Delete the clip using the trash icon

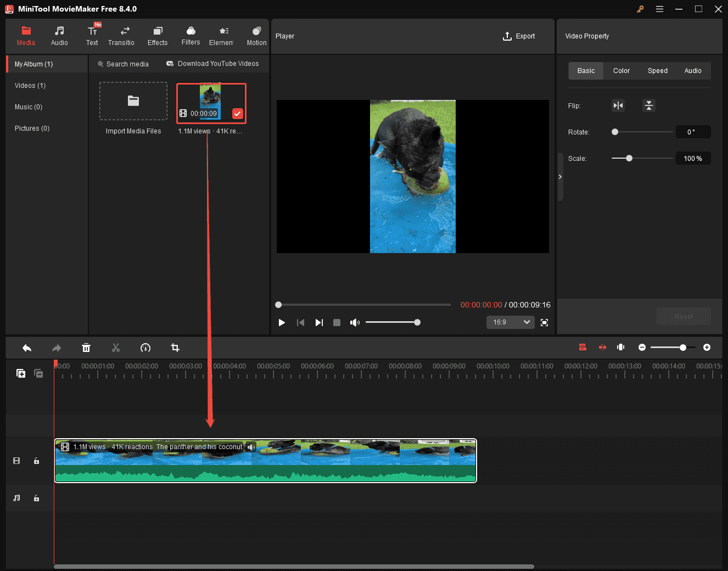coord(86,348)
